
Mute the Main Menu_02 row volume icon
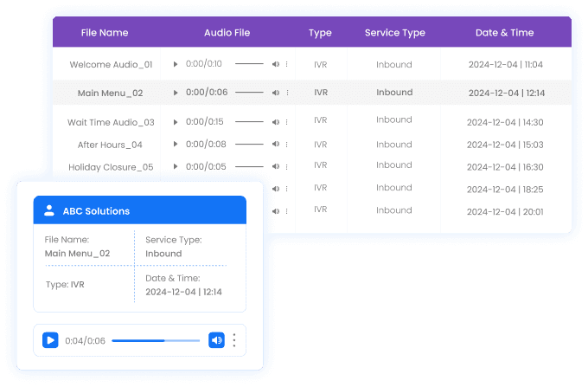click(x=276, y=93)
